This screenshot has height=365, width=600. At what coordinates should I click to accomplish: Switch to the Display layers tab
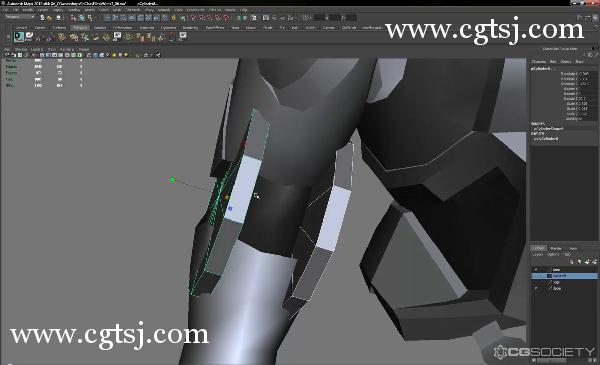pos(539,248)
